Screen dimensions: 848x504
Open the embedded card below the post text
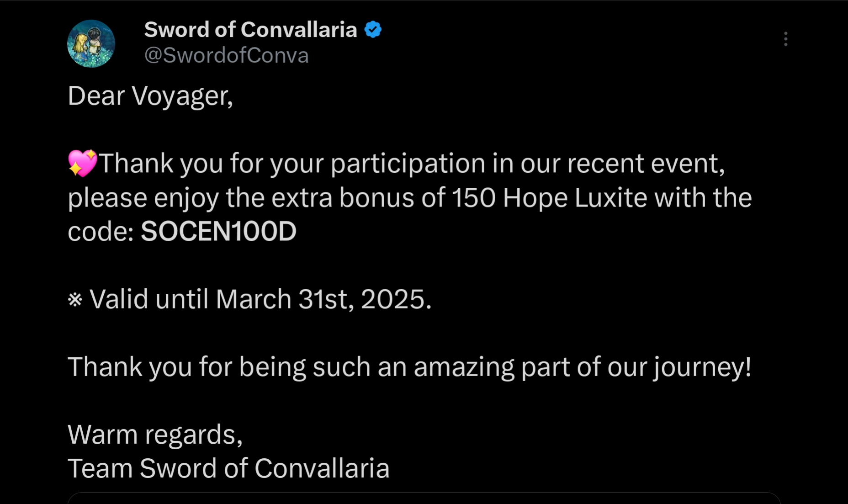click(x=424, y=498)
